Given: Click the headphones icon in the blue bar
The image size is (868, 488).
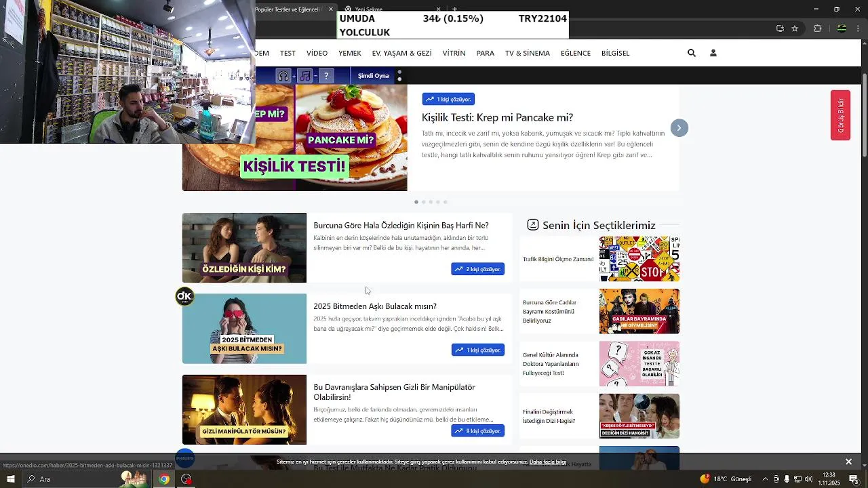Looking at the screenshot, I should (x=283, y=76).
